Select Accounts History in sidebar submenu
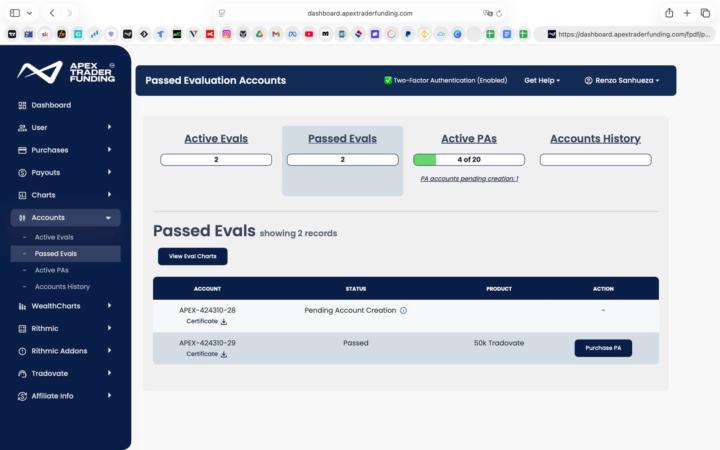720x450 pixels. (62, 287)
